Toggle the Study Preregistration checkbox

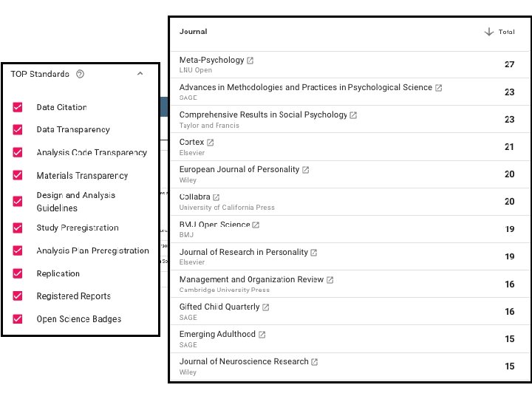click(x=18, y=228)
